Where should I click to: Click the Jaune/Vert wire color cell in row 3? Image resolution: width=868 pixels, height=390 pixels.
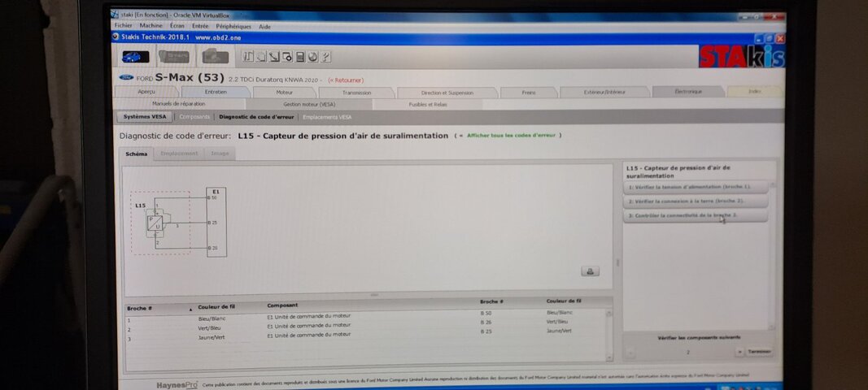(x=212, y=337)
